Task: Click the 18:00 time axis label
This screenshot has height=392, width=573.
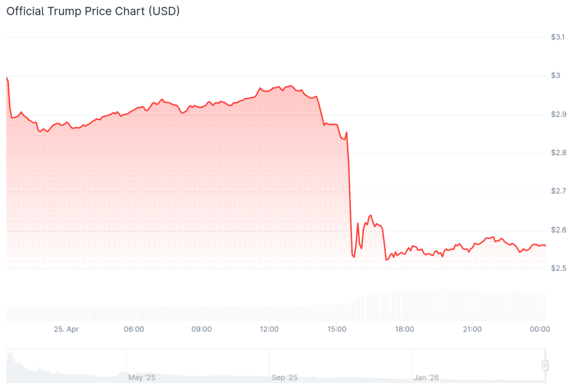Action: pos(405,329)
